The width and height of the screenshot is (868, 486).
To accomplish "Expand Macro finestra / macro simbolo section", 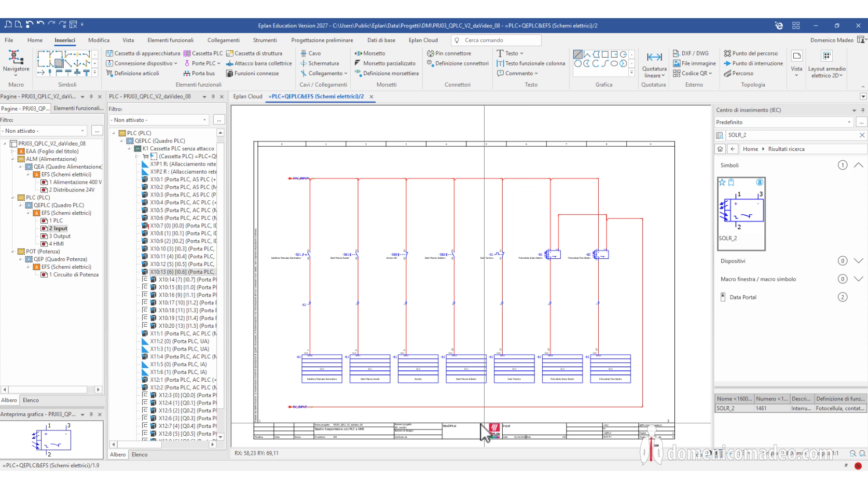I will click(858, 279).
